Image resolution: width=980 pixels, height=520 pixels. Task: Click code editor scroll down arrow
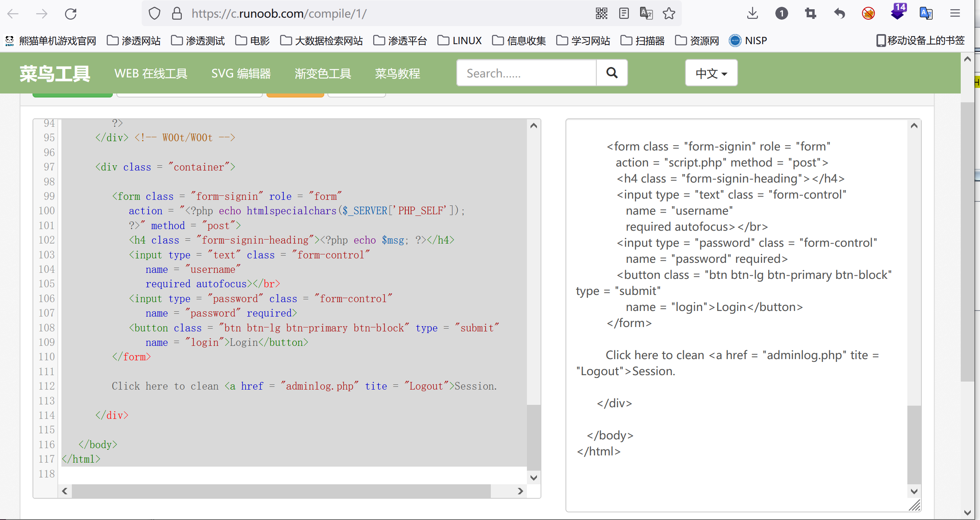coord(534,477)
